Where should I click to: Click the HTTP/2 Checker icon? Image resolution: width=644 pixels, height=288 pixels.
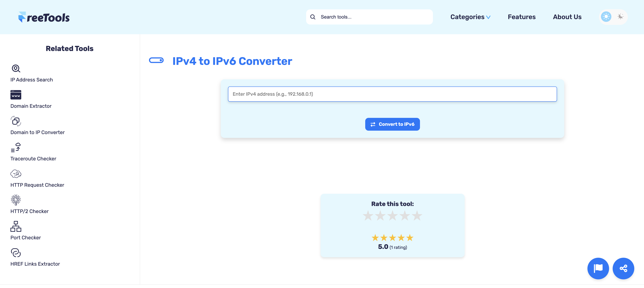click(x=16, y=200)
